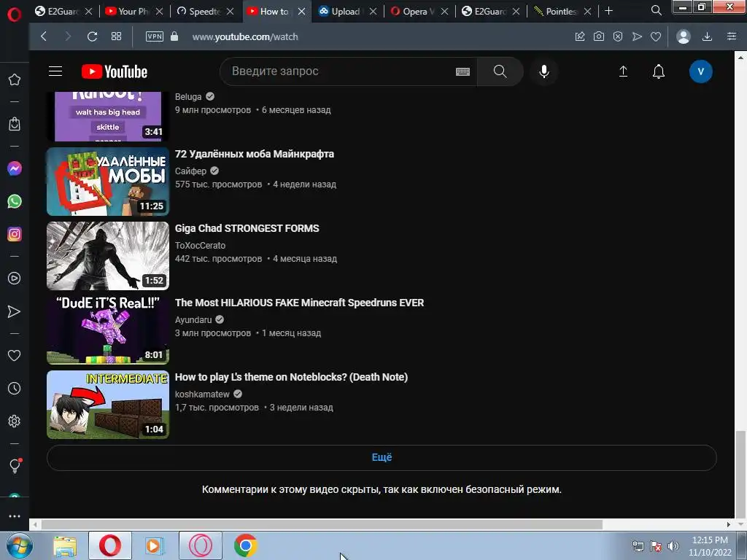Open Shopping corner in Opera sidebar
The image size is (747, 560).
click(15, 124)
